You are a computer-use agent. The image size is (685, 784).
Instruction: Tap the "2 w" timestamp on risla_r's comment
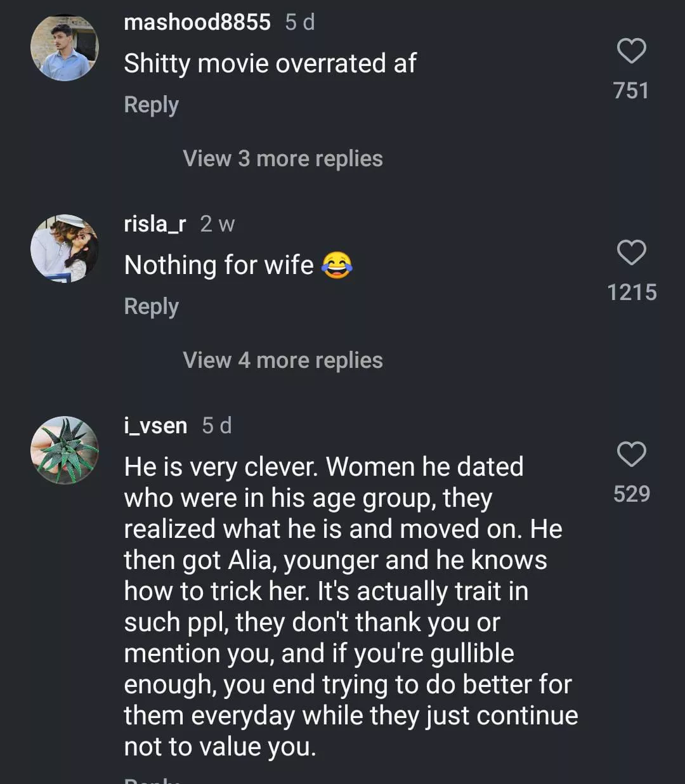click(218, 224)
